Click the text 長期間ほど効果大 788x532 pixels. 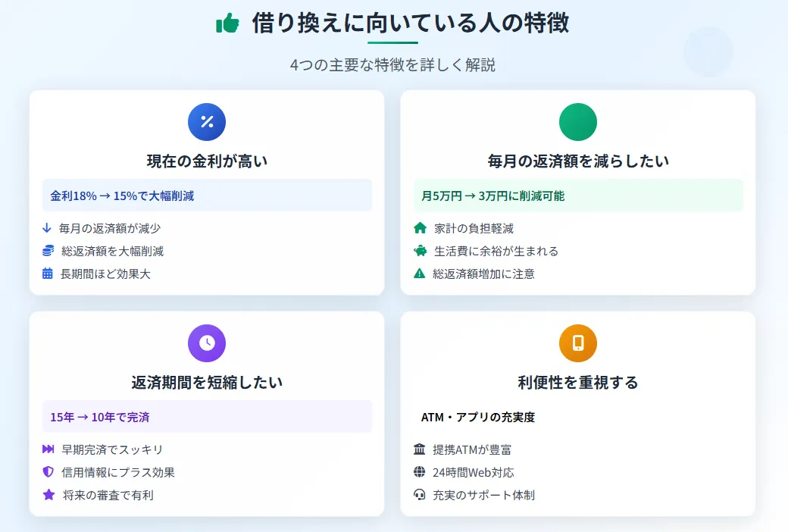tap(105, 274)
